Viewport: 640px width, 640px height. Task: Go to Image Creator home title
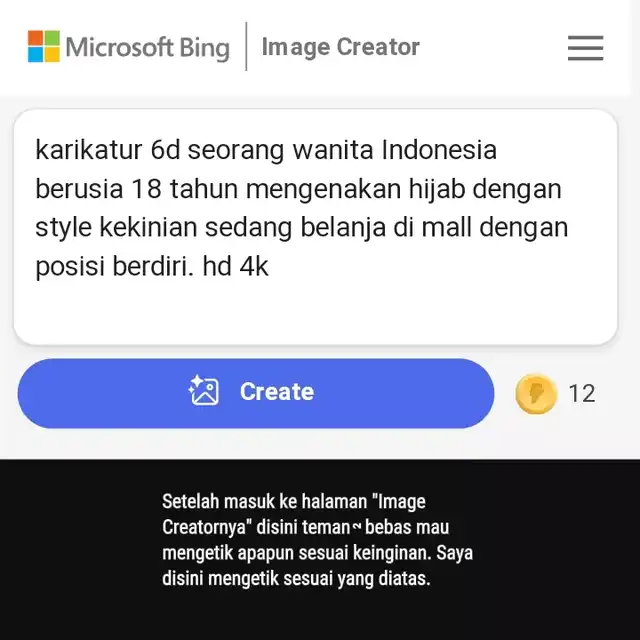click(x=340, y=47)
